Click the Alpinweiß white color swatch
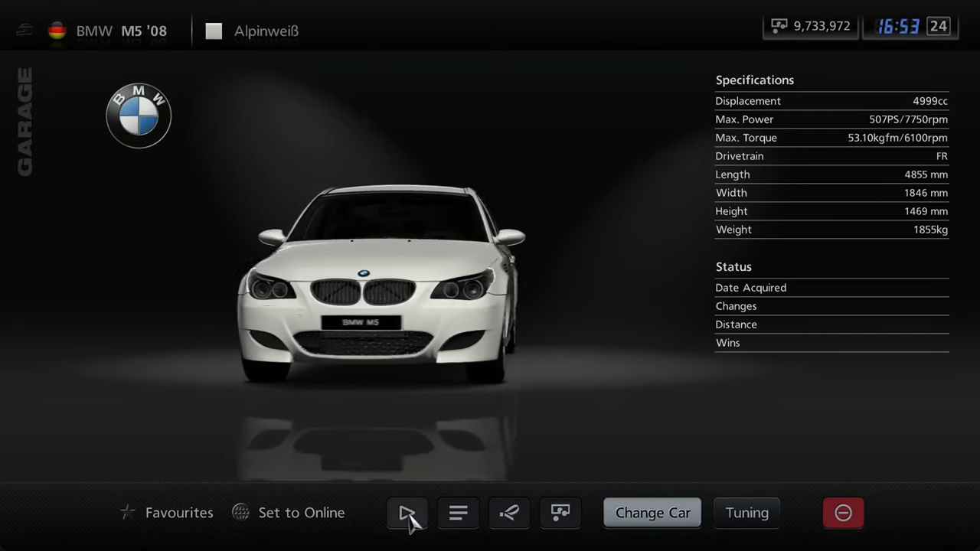980x551 pixels. 214,31
